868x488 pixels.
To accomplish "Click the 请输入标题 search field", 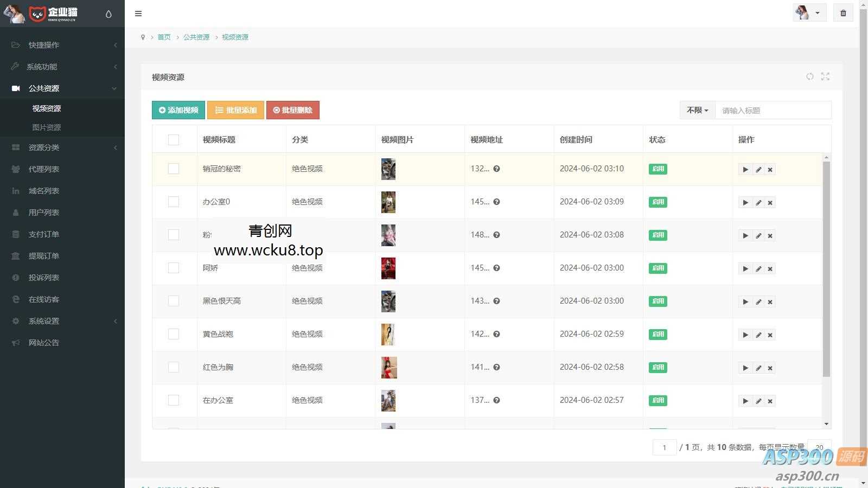I will click(x=773, y=110).
